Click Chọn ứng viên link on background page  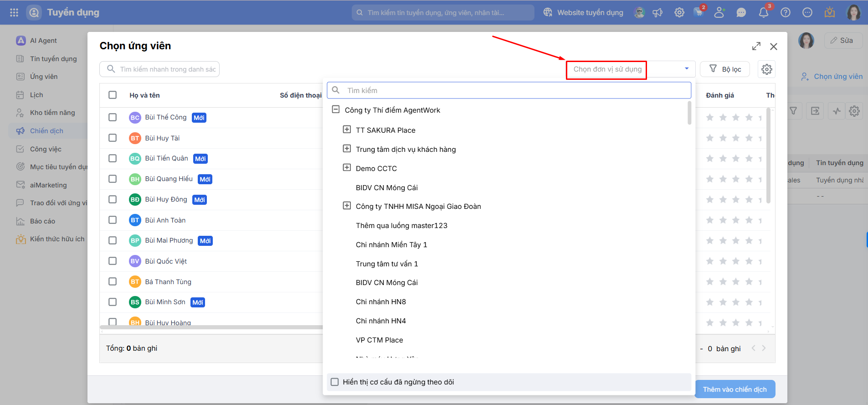tap(832, 77)
